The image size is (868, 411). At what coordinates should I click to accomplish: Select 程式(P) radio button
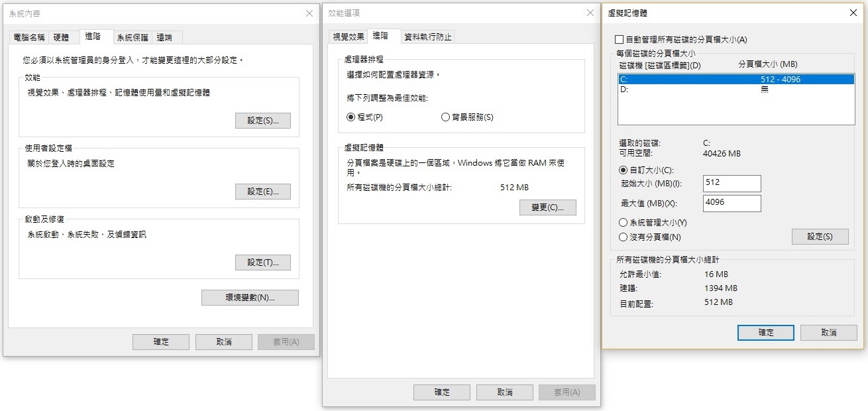pos(365,117)
